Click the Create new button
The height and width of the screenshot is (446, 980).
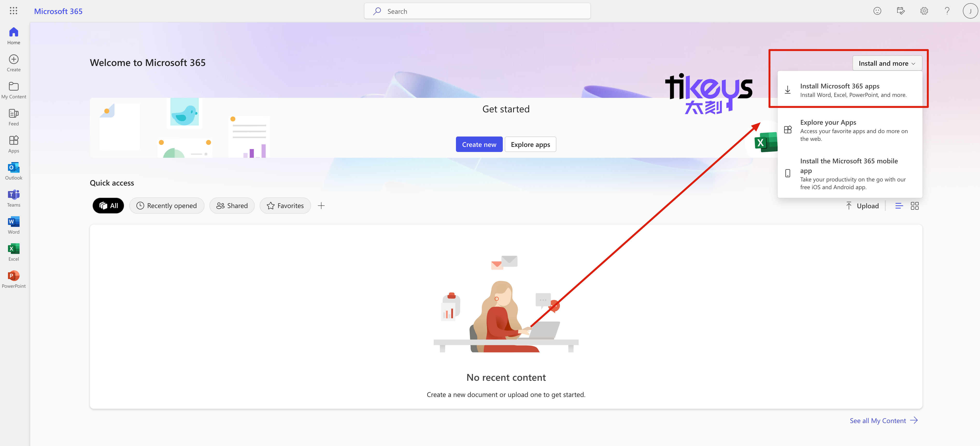pos(479,145)
